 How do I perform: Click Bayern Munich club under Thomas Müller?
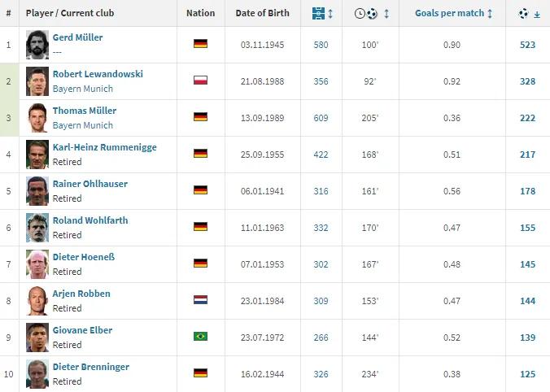(83, 125)
